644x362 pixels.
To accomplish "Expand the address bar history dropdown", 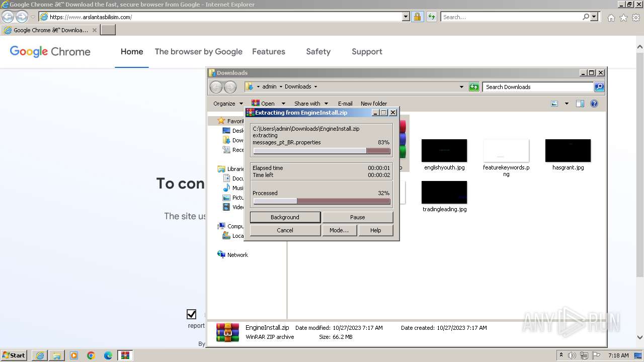I will tap(406, 17).
